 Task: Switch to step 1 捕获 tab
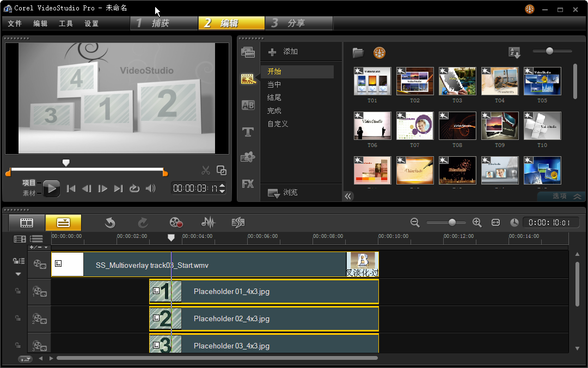[x=164, y=23]
